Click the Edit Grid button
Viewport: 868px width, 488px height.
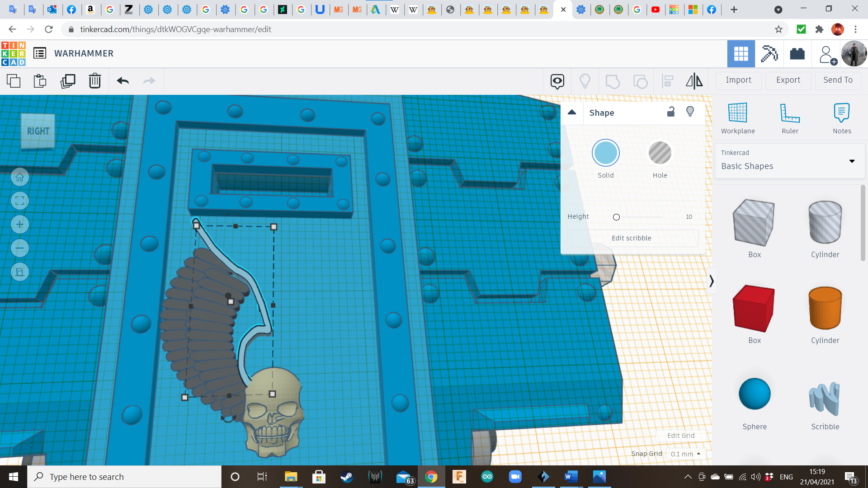[x=681, y=436]
